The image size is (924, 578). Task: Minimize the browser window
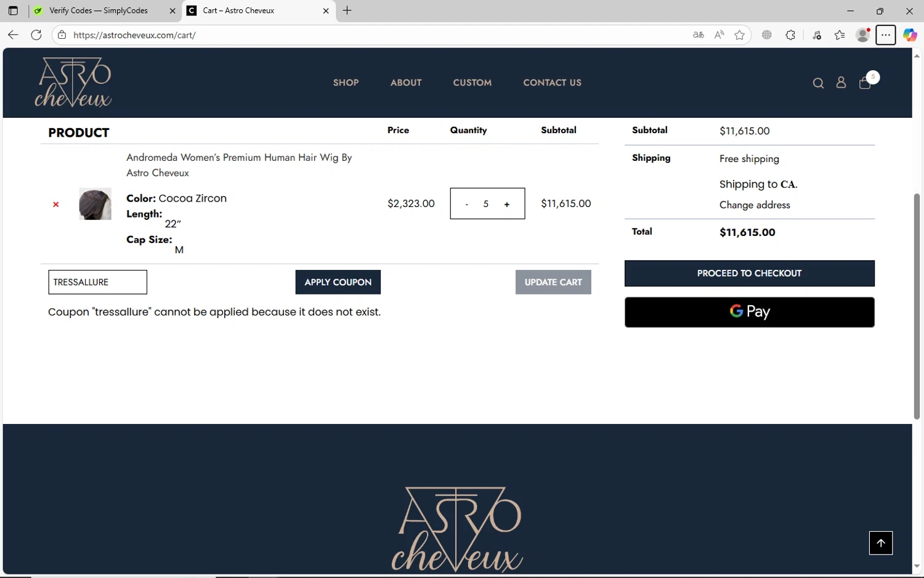(850, 10)
